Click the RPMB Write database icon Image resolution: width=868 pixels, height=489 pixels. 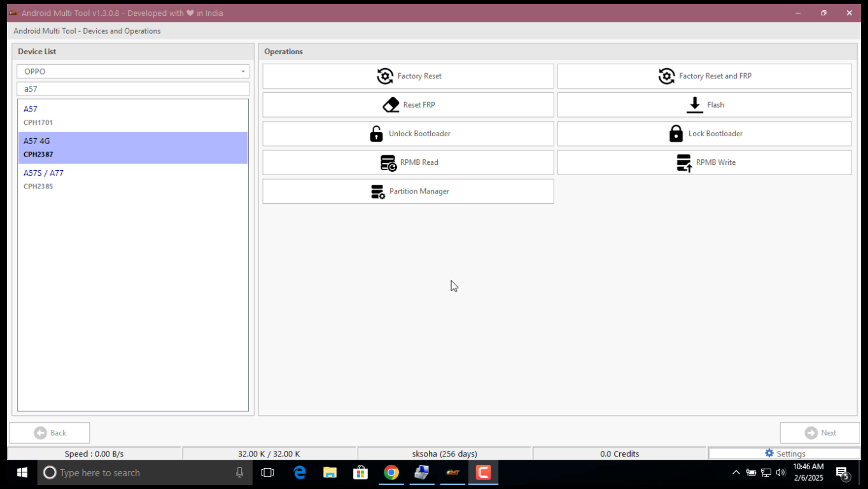tap(684, 163)
